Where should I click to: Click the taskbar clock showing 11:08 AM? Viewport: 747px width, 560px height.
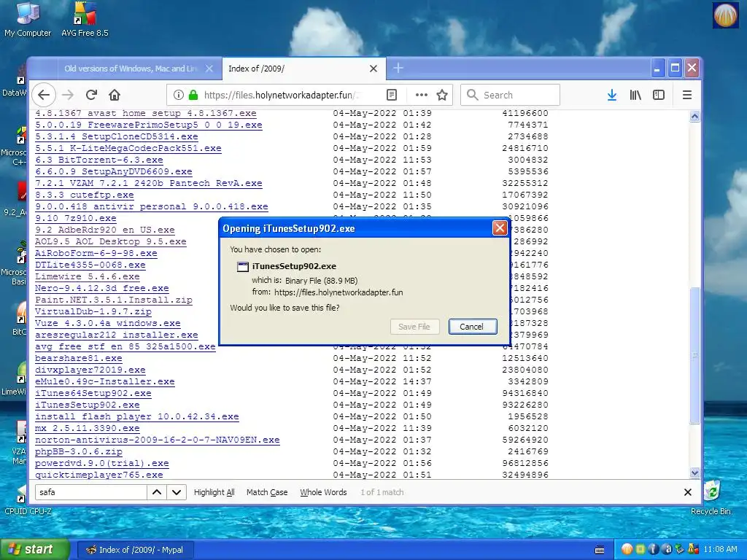tap(720, 550)
